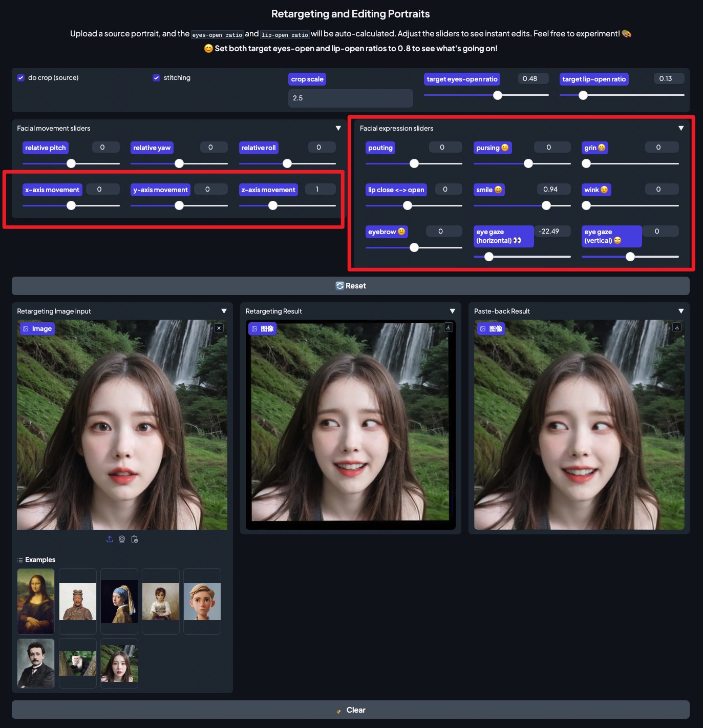Click the Reset refresh icon
Screen dimensions: 703x728
click(x=339, y=286)
